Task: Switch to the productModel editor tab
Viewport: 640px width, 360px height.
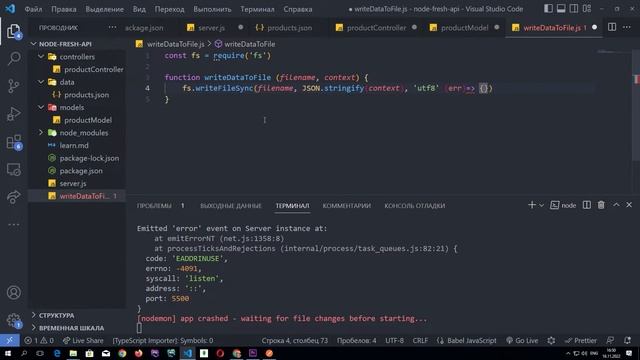Action: pos(464,28)
